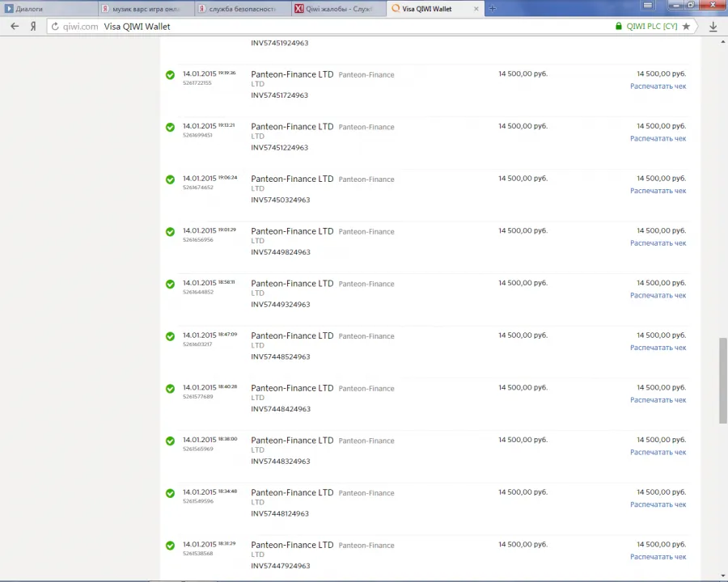Click Panteon-Finance LTD name above INV57451724963
The width and height of the screenshot is (728, 582).
pyautogui.click(x=292, y=74)
